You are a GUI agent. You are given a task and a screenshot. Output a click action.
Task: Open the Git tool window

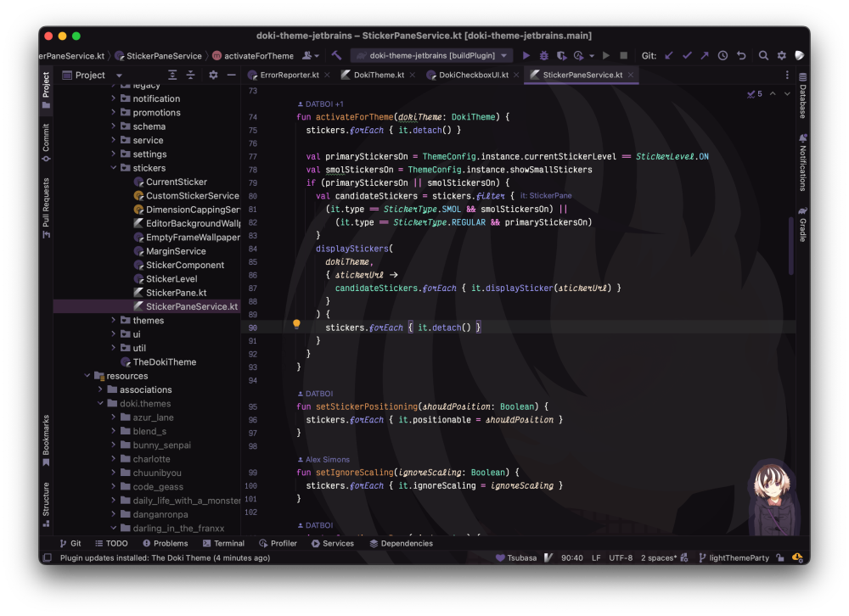click(x=70, y=543)
